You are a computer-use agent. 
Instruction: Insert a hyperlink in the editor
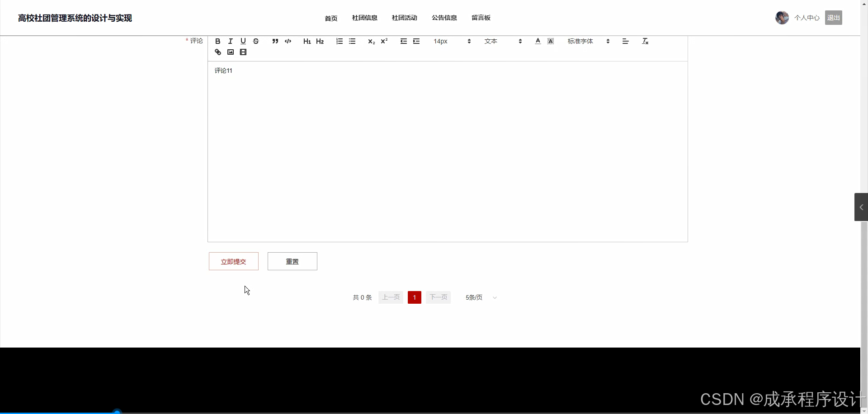point(217,52)
